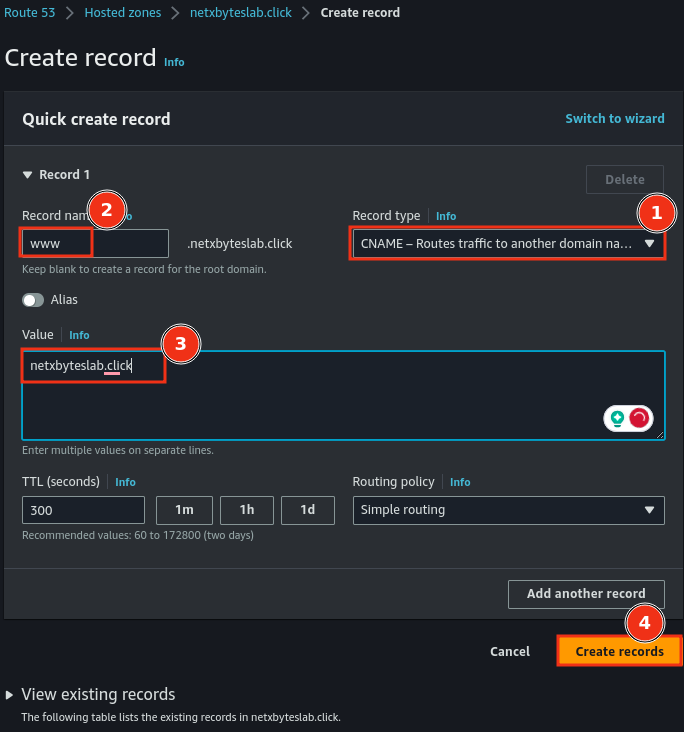This screenshot has width=684, height=732.
Task: Open Info next to TTL (seconds)
Action: (x=125, y=482)
